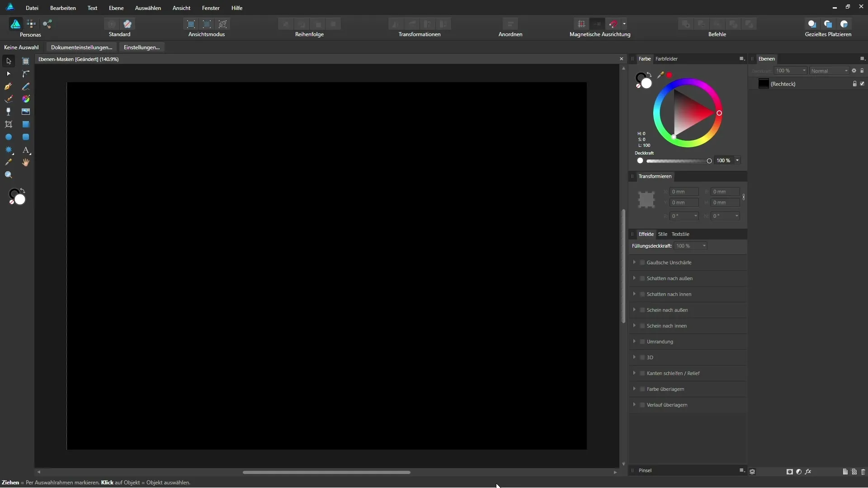Open the magnetic alignment options dropdown arrow
Image resolution: width=868 pixels, height=488 pixels.
[x=624, y=24]
